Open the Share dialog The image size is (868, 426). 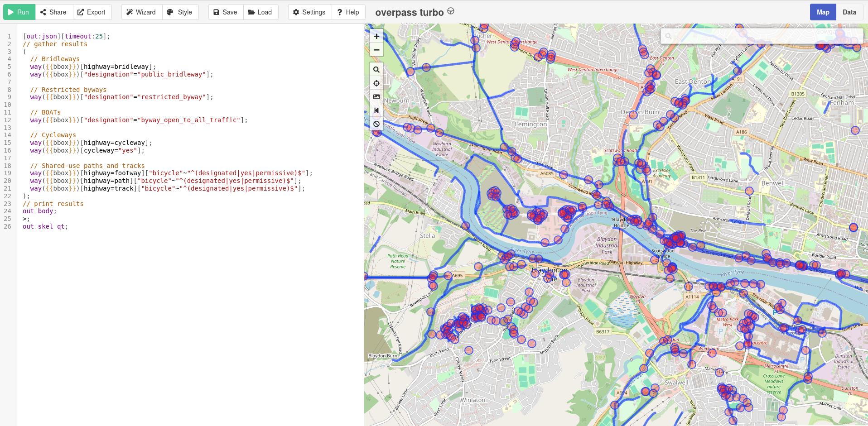coord(53,12)
